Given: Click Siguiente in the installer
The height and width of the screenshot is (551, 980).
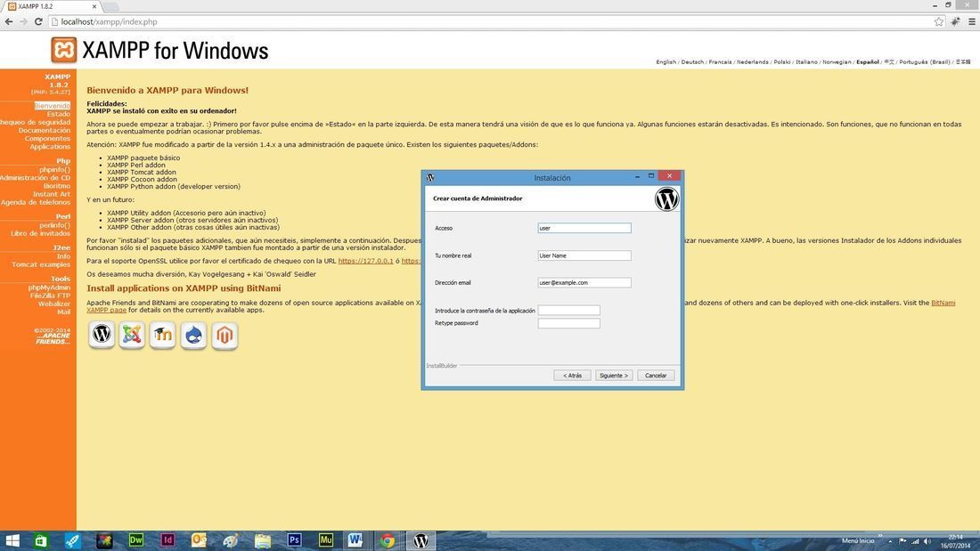Looking at the screenshot, I should coord(614,376).
